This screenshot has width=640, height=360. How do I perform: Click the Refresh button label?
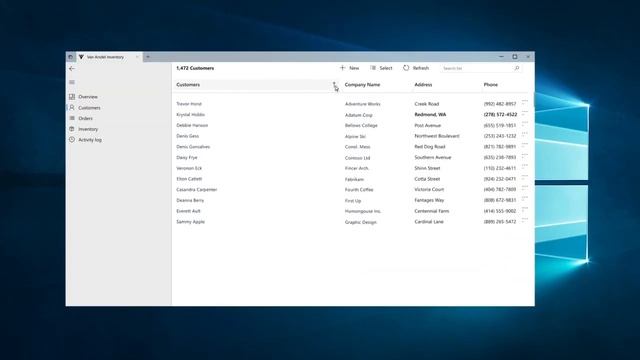(420, 68)
